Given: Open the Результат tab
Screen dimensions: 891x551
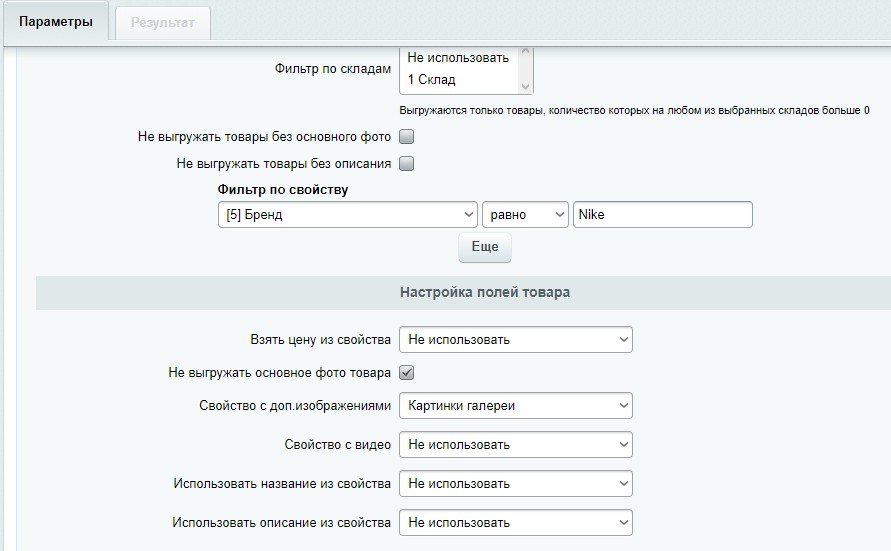Looking at the screenshot, I should [x=163, y=23].
